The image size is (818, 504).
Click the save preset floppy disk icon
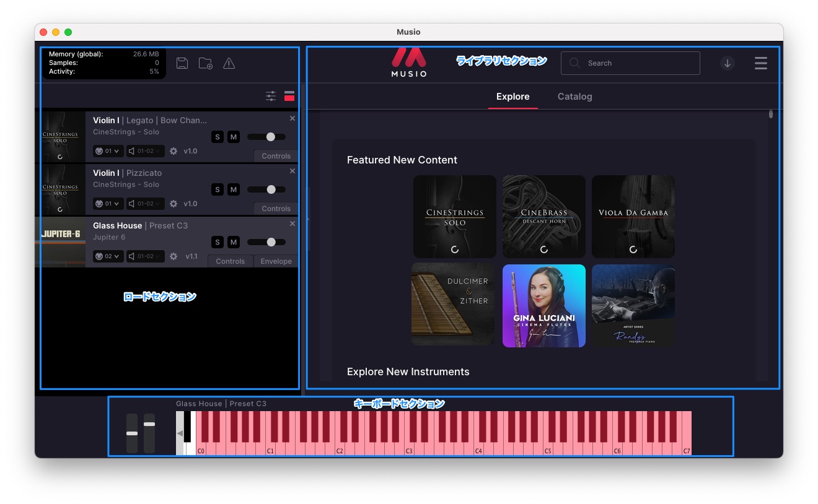[x=182, y=63]
